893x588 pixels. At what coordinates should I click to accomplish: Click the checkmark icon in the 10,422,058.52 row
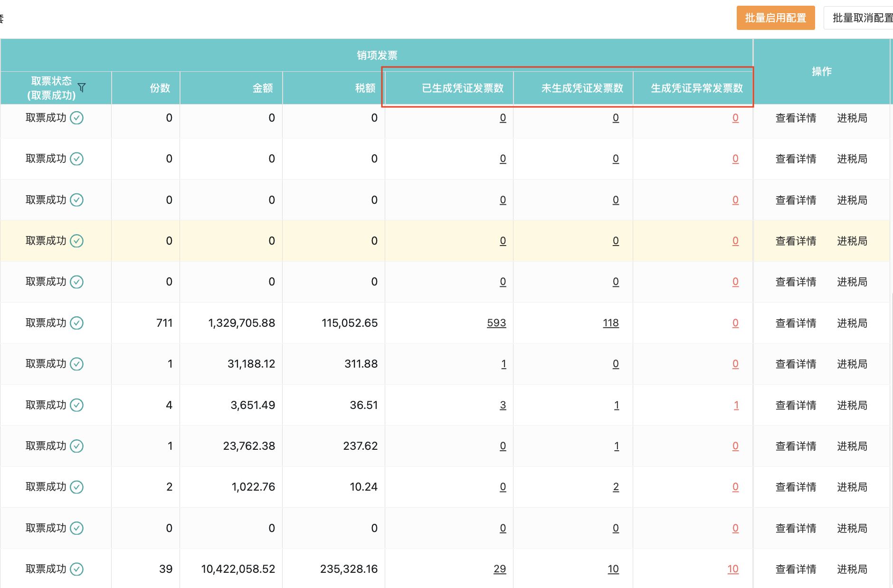pyautogui.click(x=77, y=569)
